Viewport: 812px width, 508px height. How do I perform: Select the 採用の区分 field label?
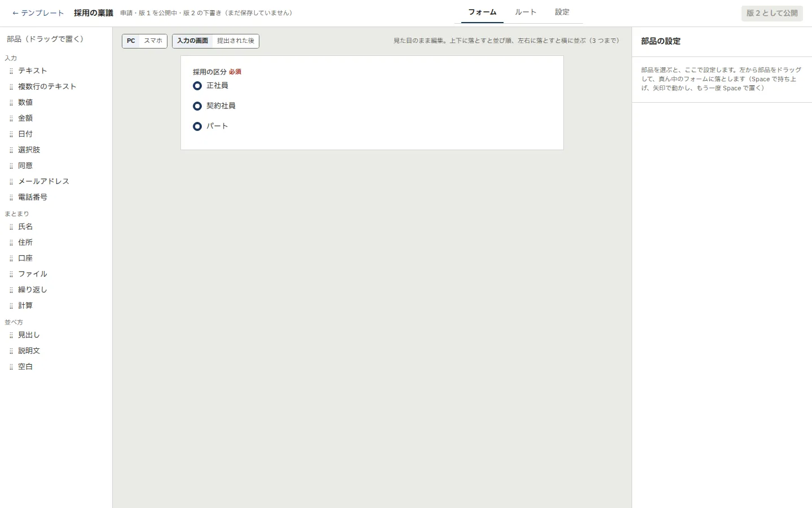click(x=210, y=72)
